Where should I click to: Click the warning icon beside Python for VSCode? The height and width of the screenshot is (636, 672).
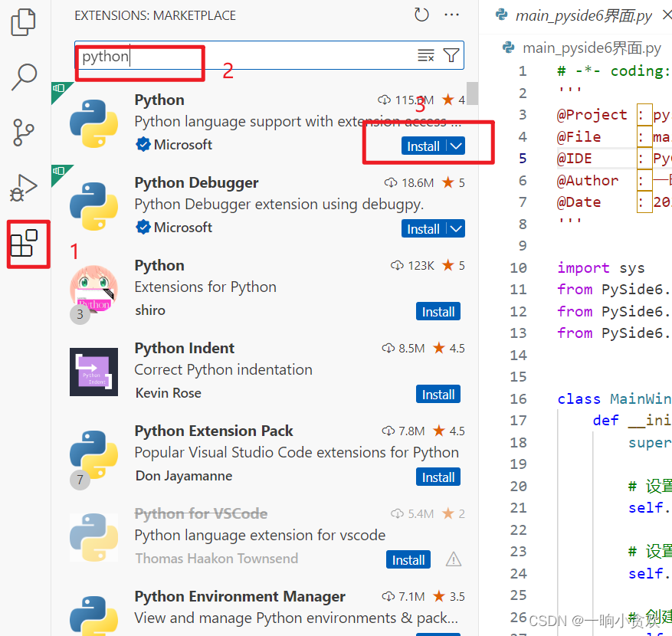(453, 559)
